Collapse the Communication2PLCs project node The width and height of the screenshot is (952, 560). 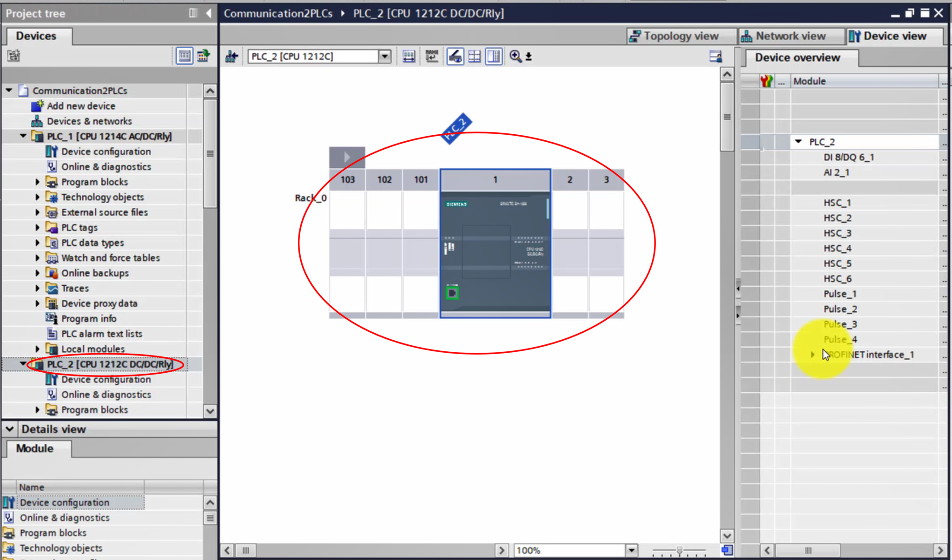9,90
